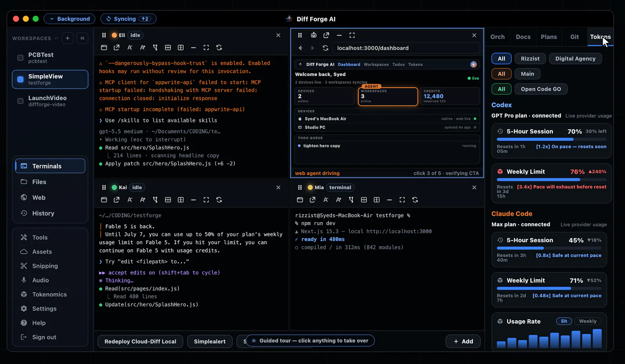
Task: Open browser pane in external window
Action: 326,35
